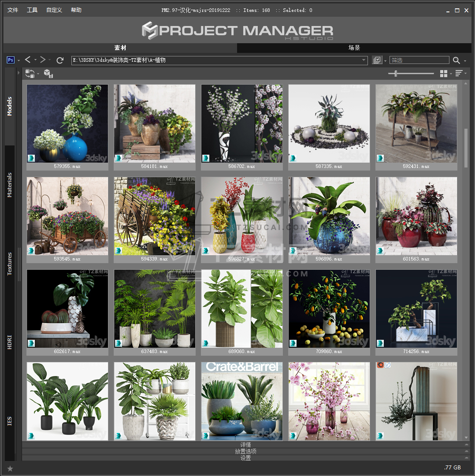
Task: Open the 文件 menu
Action: [x=13, y=10]
